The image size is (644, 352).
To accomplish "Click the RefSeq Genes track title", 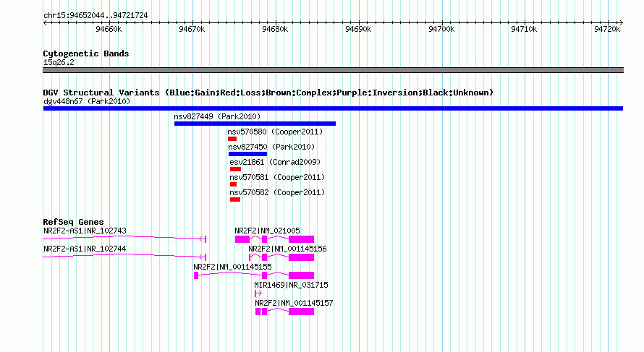I will coord(73,222).
